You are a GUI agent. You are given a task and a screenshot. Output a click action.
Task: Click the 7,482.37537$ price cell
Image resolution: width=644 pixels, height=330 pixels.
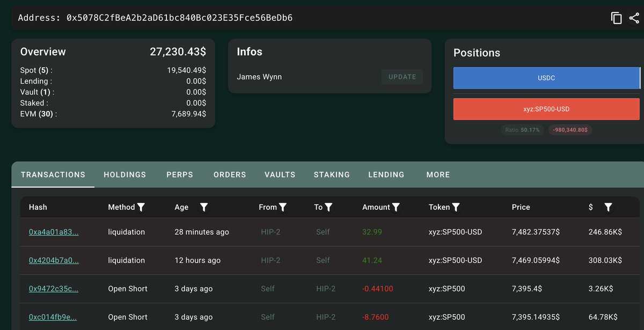click(x=536, y=232)
